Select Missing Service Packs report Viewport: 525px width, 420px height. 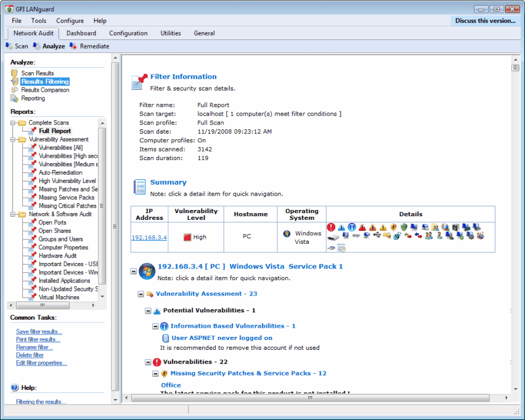pyautogui.click(x=67, y=198)
